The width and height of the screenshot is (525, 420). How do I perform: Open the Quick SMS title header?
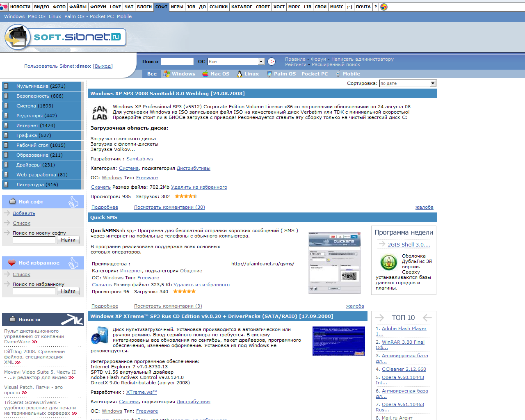pos(104,217)
